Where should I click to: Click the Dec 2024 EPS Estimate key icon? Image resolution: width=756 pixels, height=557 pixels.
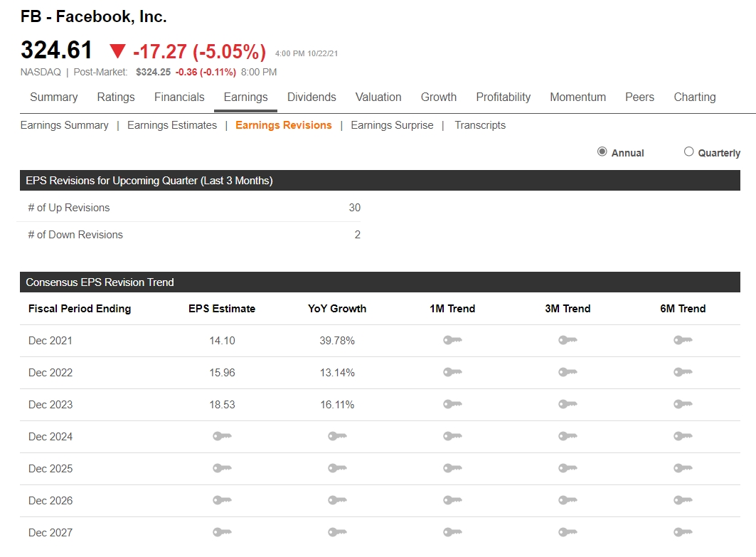[222, 436]
